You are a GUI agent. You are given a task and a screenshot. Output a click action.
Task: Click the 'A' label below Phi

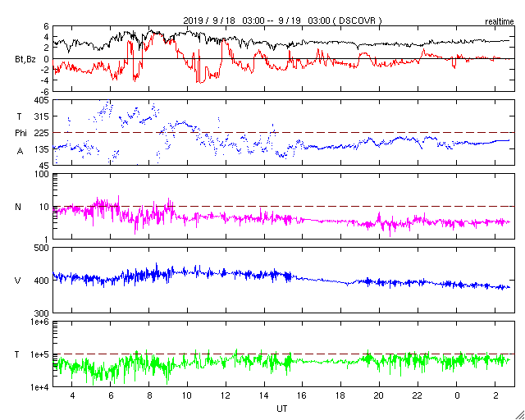[20, 152]
